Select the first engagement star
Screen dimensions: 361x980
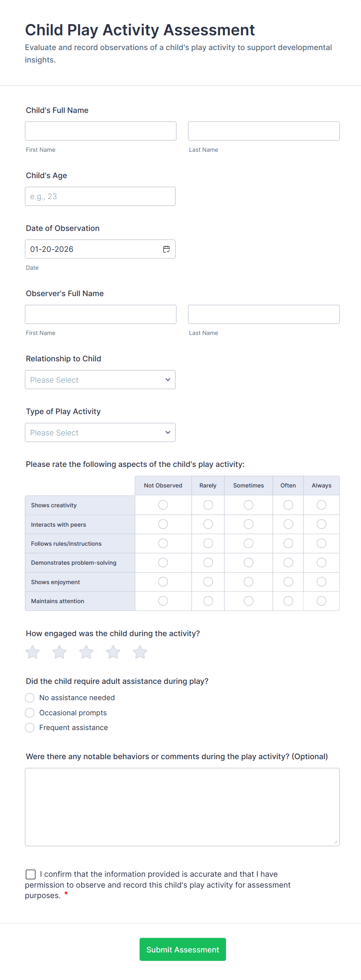(32, 652)
